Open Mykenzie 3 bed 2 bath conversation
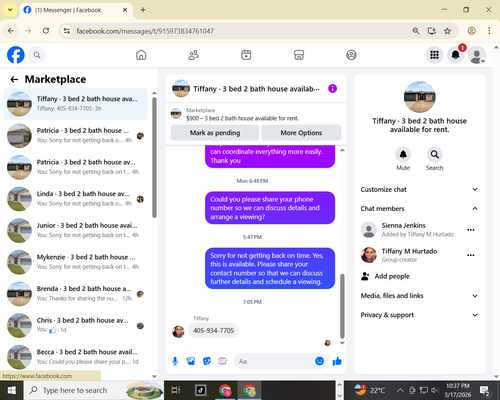 pyautogui.click(x=75, y=262)
